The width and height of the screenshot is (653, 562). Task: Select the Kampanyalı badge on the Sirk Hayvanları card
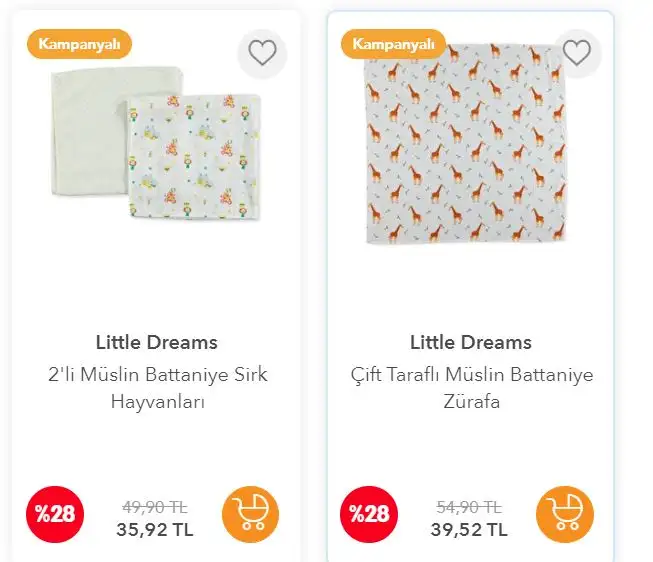click(x=80, y=44)
